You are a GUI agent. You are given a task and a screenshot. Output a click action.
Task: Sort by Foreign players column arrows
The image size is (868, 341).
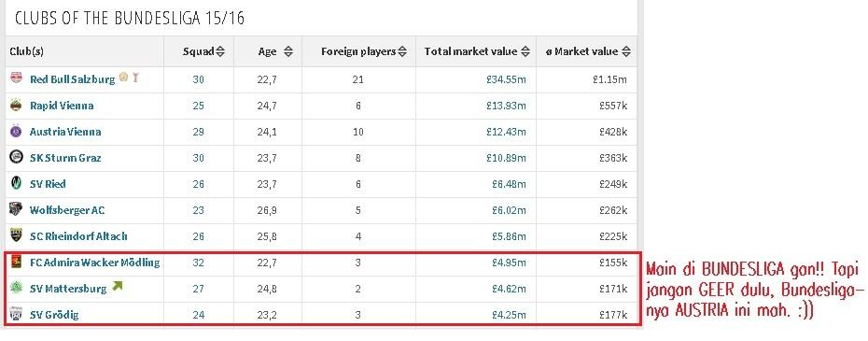click(402, 51)
